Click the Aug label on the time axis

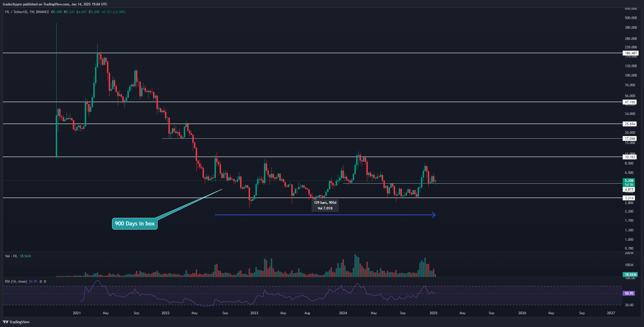click(307, 313)
